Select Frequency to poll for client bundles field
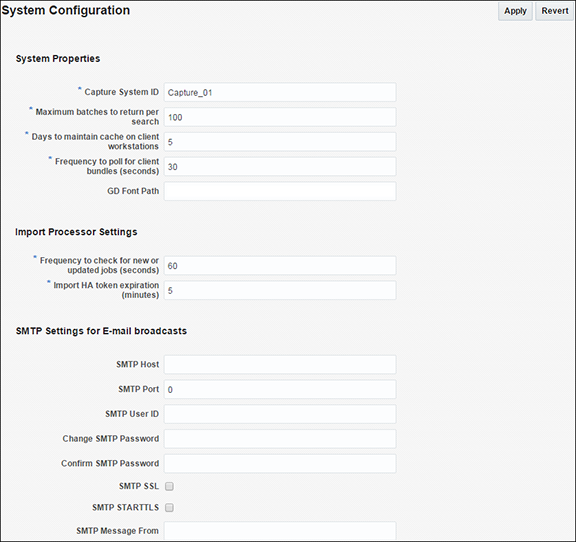Image resolution: width=576 pixels, height=542 pixels. [x=280, y=166]
